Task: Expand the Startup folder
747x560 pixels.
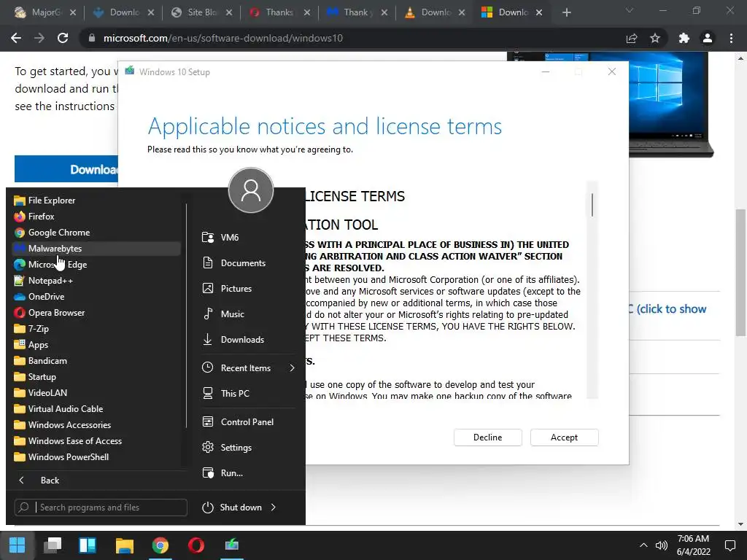Action: tap(96, 377)
